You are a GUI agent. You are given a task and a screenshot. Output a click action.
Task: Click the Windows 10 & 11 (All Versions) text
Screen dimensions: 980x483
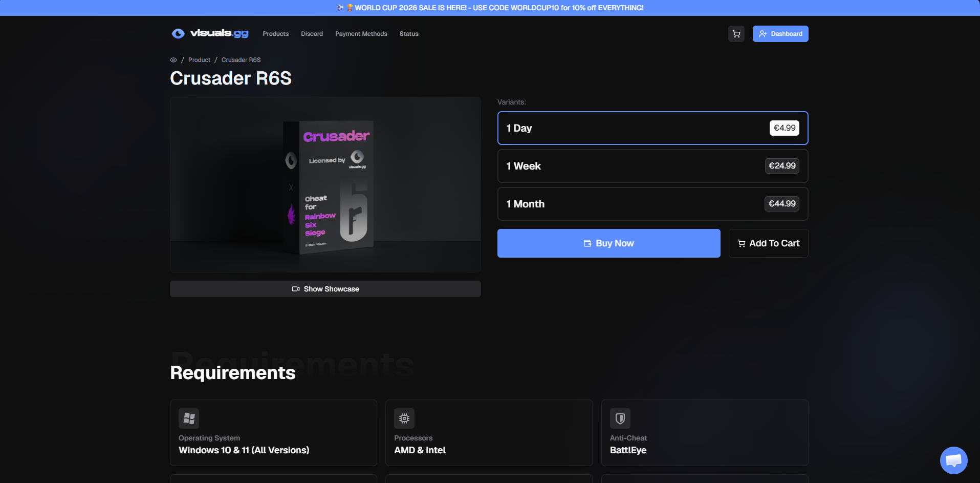[244, 450]
